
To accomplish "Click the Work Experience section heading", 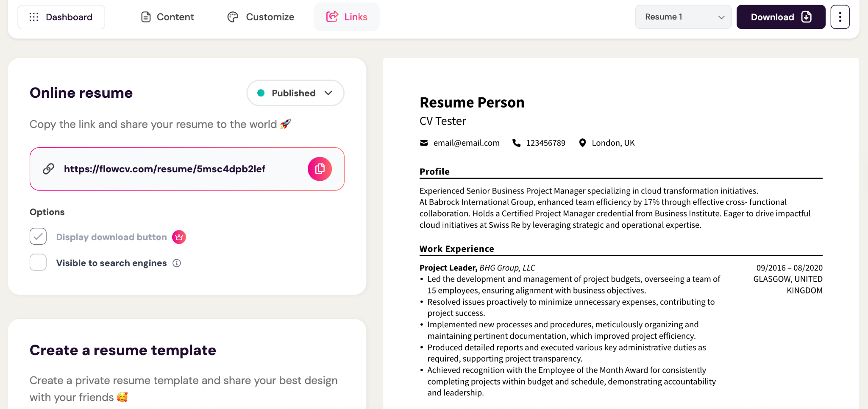I will (456, 249).
